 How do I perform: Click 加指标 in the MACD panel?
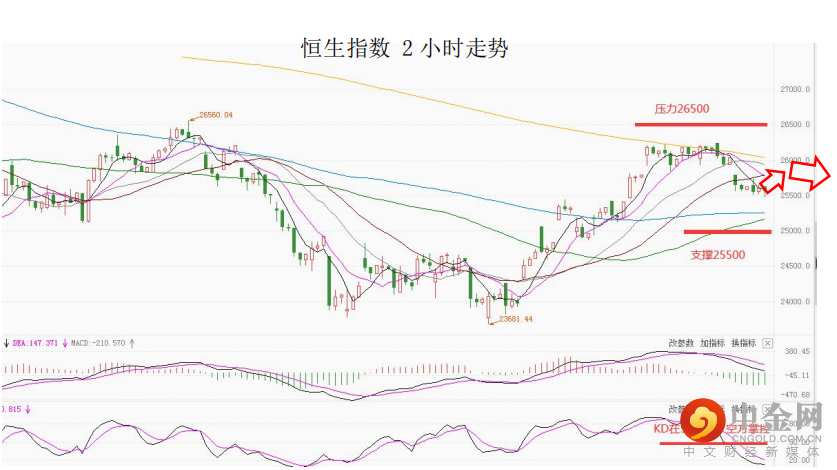pos(712,343)
